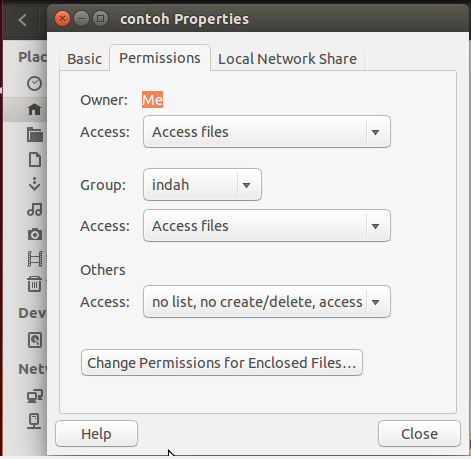Open Pictures camera icon in the sidebar

click(x=35, y=234)
